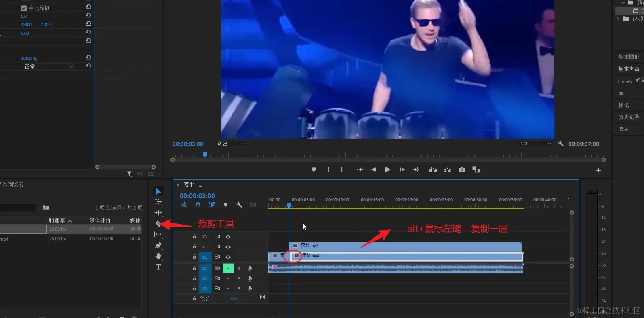Open the Lumetri color panel
This screenshot has height=318, width=644.
point(631,81)
